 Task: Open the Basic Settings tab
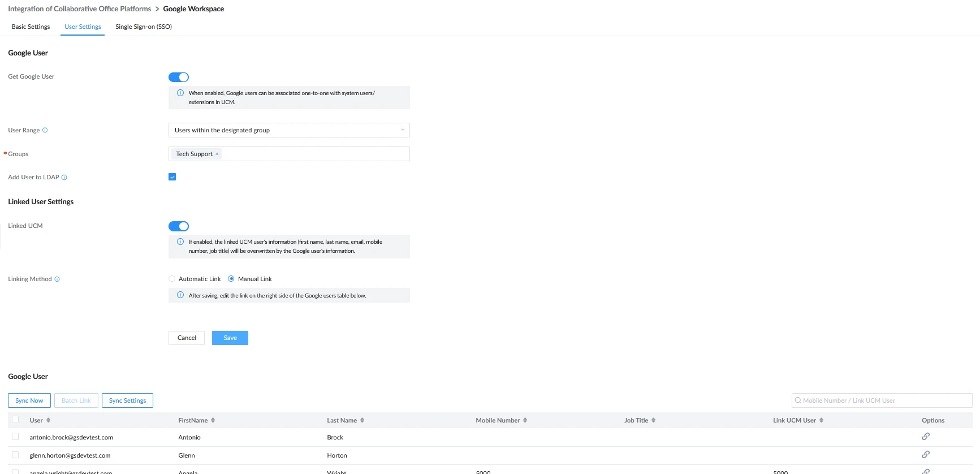pyautogui.click(x=31, y=27)
